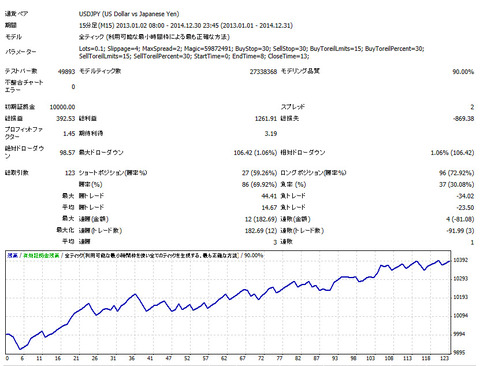Select the consecutive losses value "4 (-81.08)"
Screen dimensions: 480x366
coord(460,219)
